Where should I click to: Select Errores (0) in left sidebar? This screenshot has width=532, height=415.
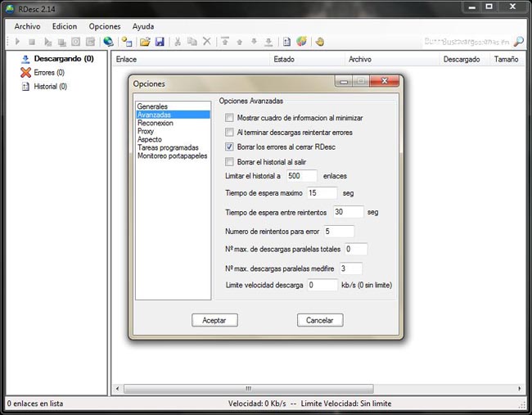(x=48, y=73)
